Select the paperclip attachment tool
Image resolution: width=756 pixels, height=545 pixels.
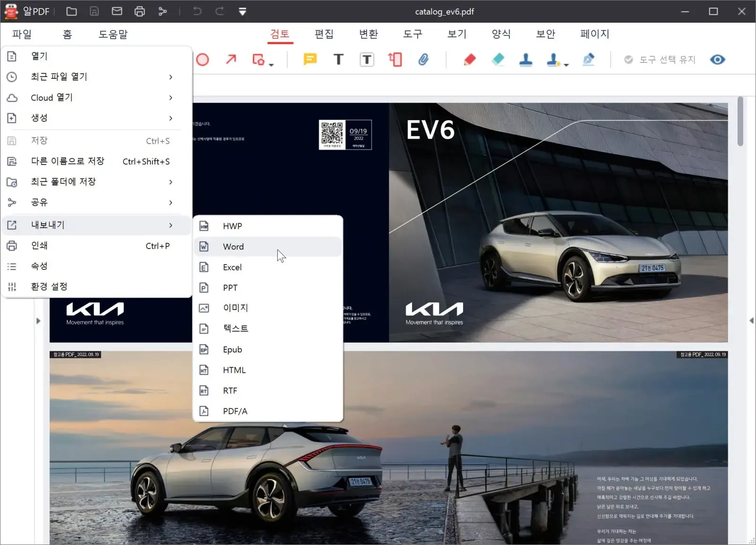[x=423, y=60]
